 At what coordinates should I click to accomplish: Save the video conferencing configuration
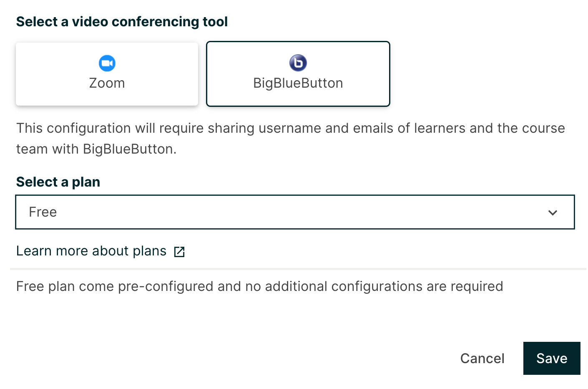tap(551, 358)
